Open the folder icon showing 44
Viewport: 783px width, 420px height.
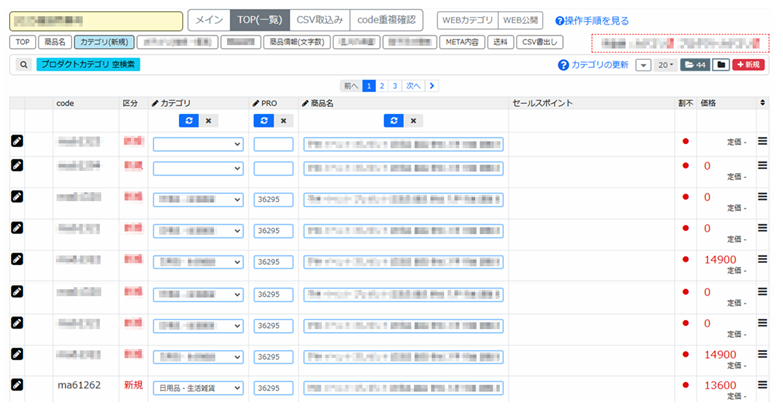pyautogui.click(x=694, y=64)
